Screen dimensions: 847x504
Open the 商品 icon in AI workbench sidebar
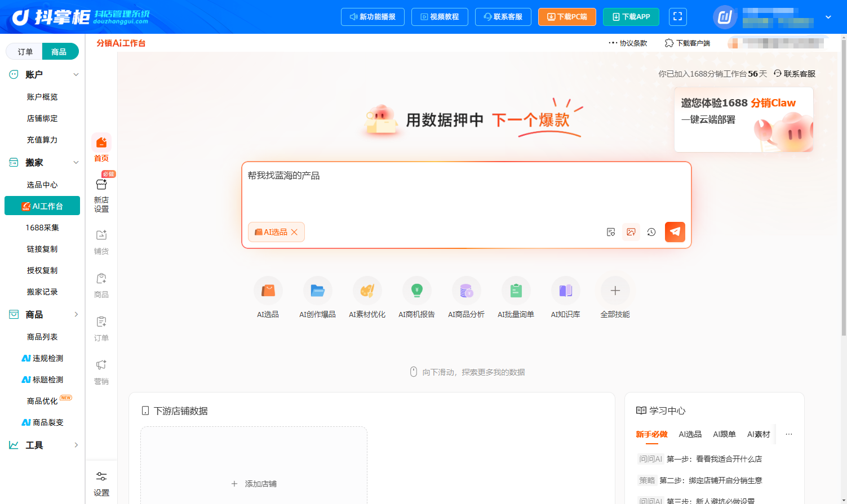click(x=101, y=286)
